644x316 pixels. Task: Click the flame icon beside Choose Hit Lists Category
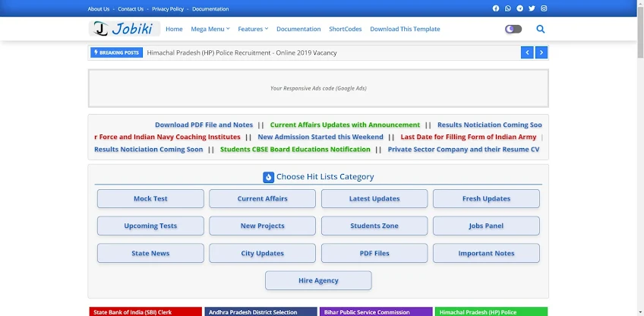(x=268, y=177)
